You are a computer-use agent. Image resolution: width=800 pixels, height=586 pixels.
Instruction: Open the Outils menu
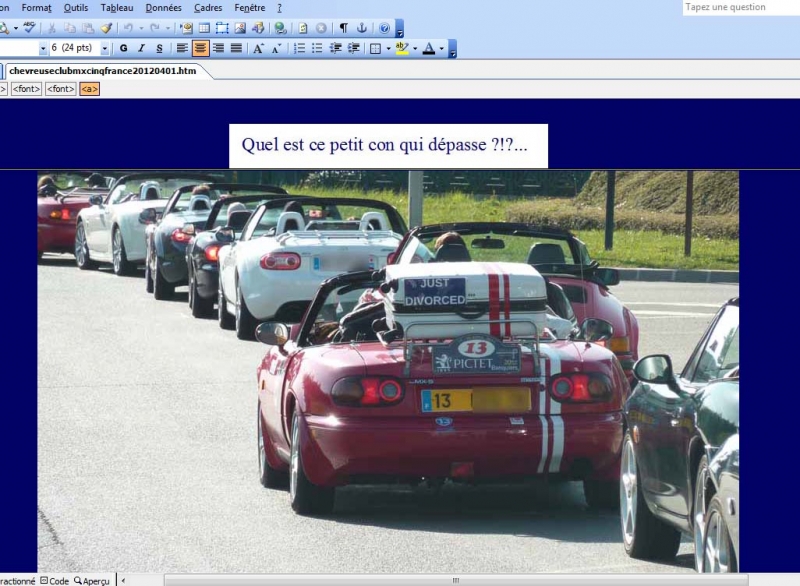pyautogui.click(x=76, y=8)
